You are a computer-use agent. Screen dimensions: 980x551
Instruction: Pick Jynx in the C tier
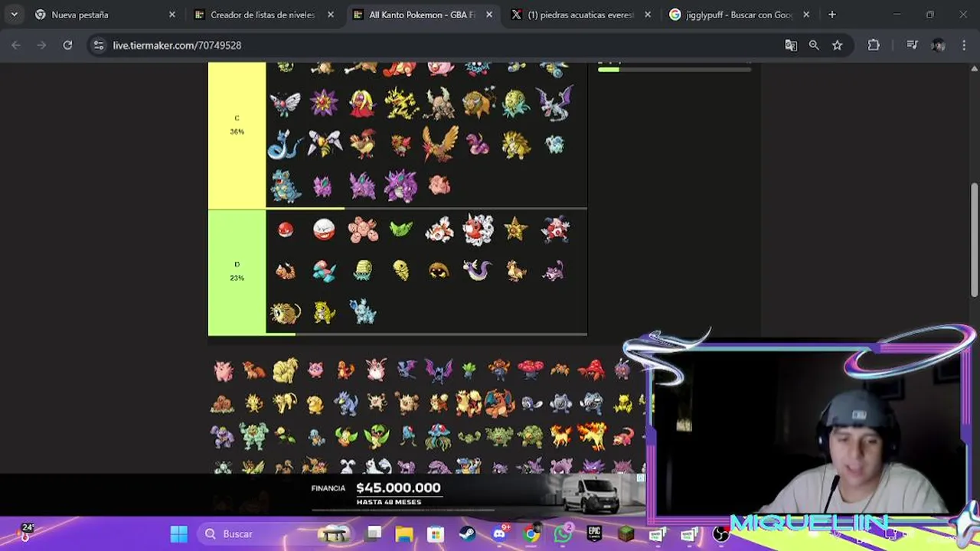click(362, 103)
